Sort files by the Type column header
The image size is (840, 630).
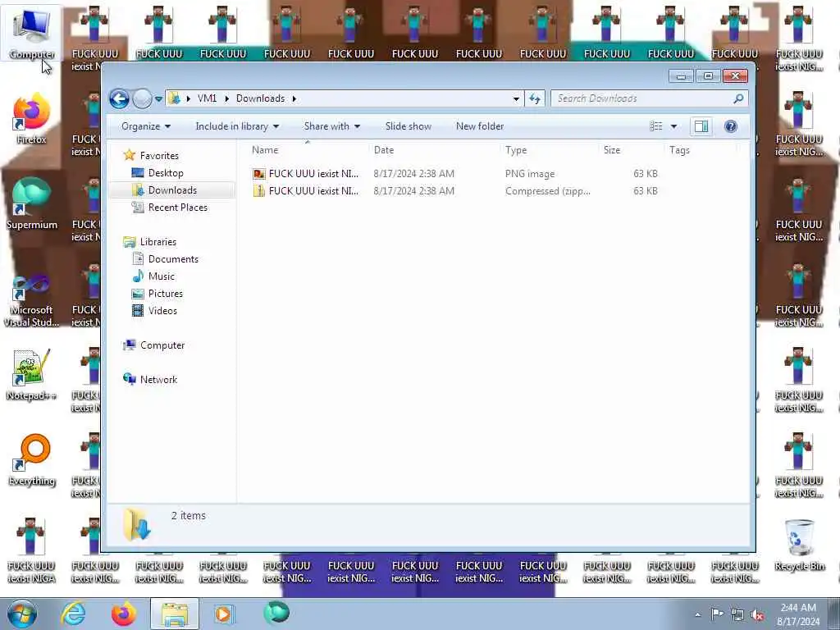point(516,150)
